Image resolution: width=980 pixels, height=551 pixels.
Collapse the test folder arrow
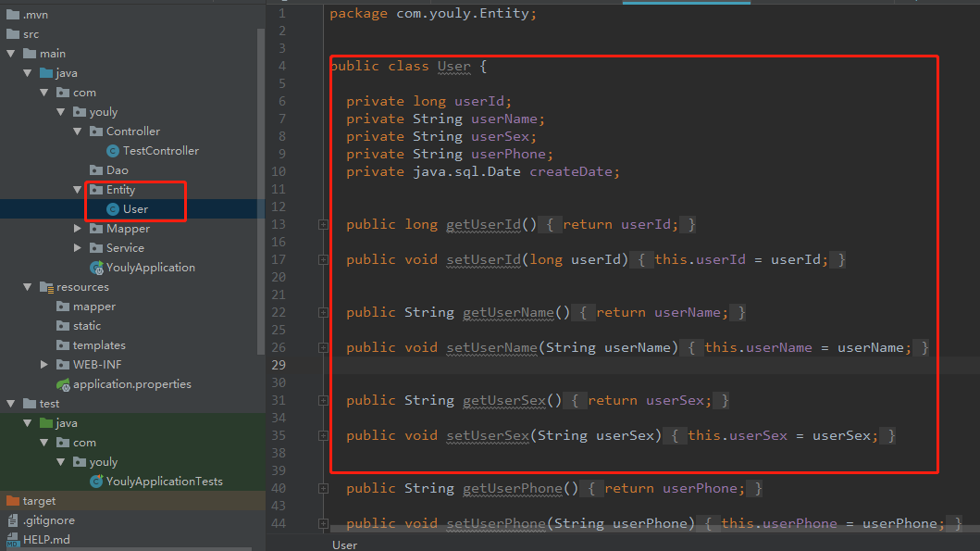pos(10,404)
